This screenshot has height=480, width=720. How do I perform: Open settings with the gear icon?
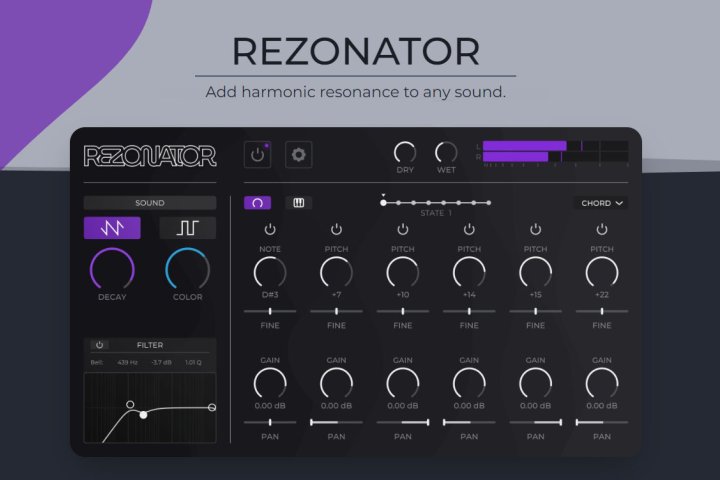pyautogui.click(x=298, y=154)
